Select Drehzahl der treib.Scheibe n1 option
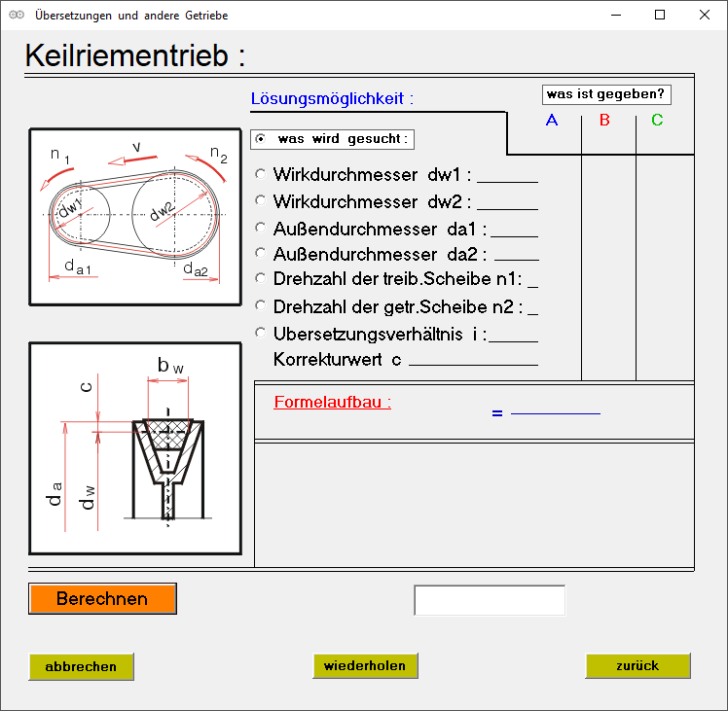This screenshot has height=711, width=728. 260,279
